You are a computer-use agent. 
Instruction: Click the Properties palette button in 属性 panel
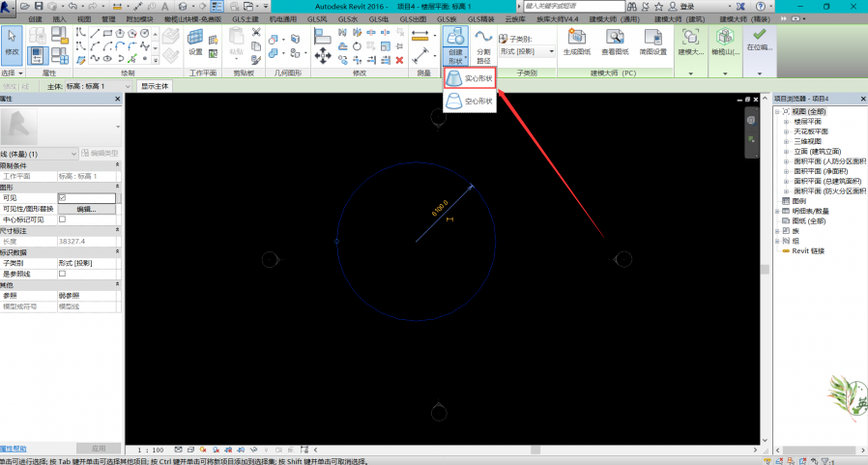(37, 56)
